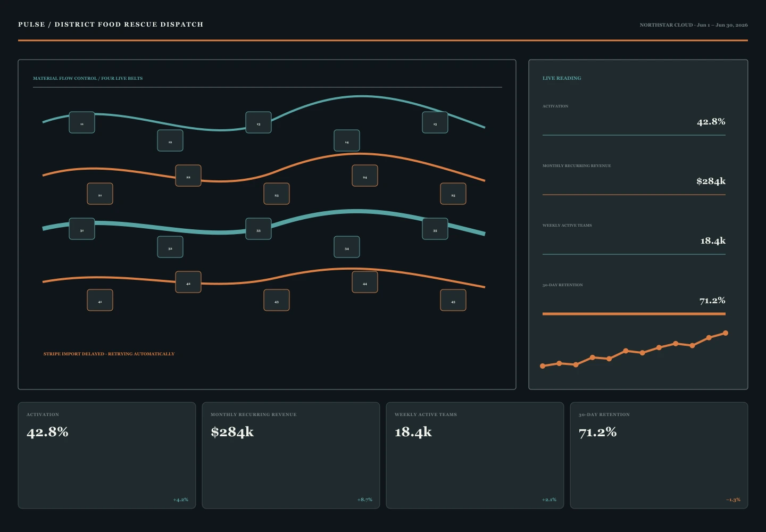This screenshot has width=766, height=532.
Task: Open the Monthly Recurring Revenue card's $284k figure
Action: click(232, 432)
